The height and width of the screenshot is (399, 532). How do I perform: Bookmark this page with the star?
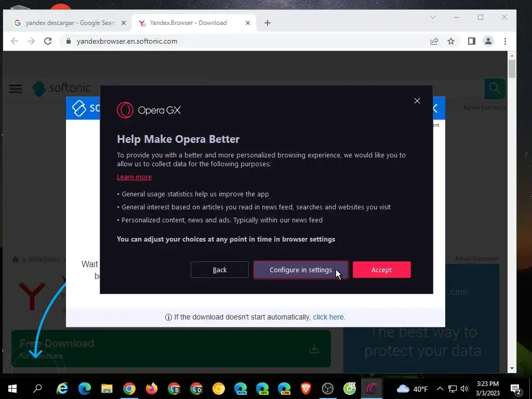click(450, 41)
